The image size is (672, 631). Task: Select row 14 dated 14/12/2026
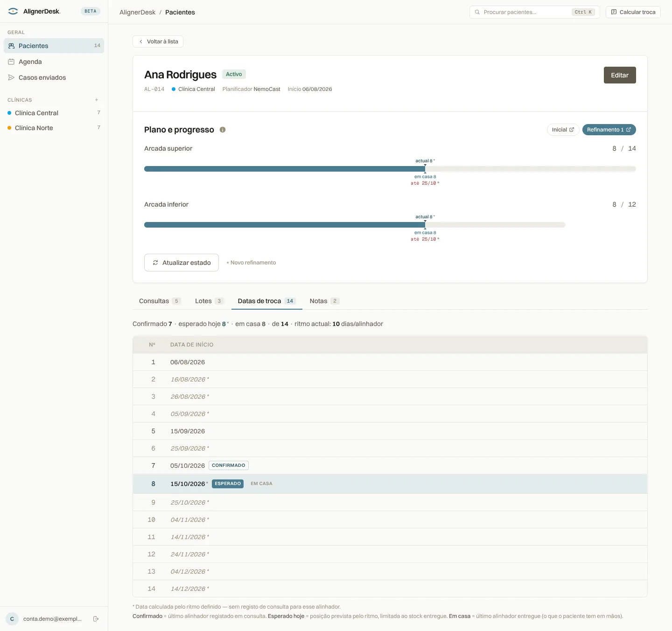390,589
